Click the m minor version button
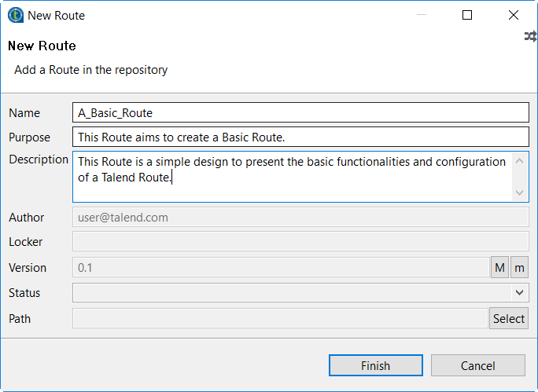The width and height of the screenshot is (538, 392). click(519, 268)
